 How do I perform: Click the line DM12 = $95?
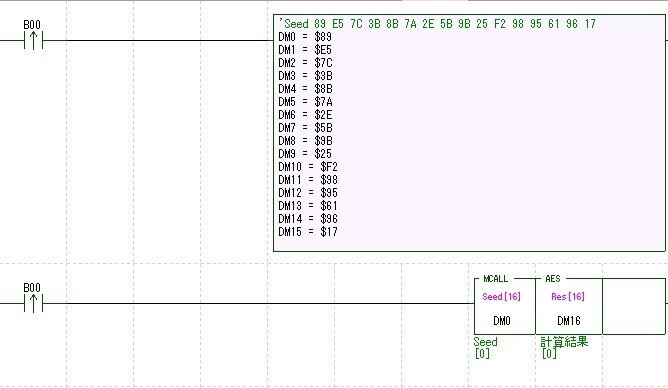pos(308,193)
